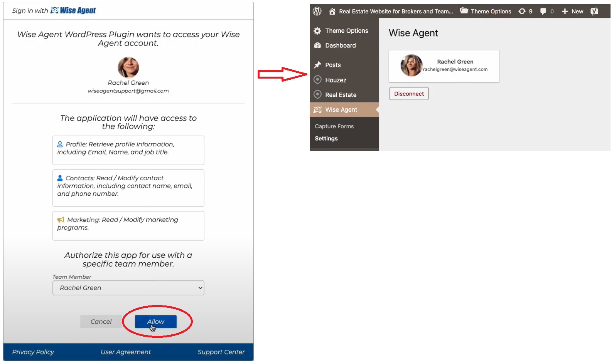614x364 pixels.
Task: Click the Wise Agent logo in sign-in header
Action: point(73,10)
